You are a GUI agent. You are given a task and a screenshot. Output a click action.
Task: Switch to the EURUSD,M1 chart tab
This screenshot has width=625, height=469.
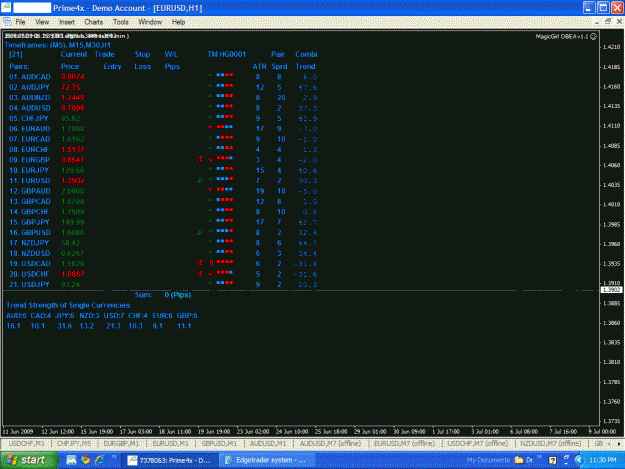coord(171,443)
